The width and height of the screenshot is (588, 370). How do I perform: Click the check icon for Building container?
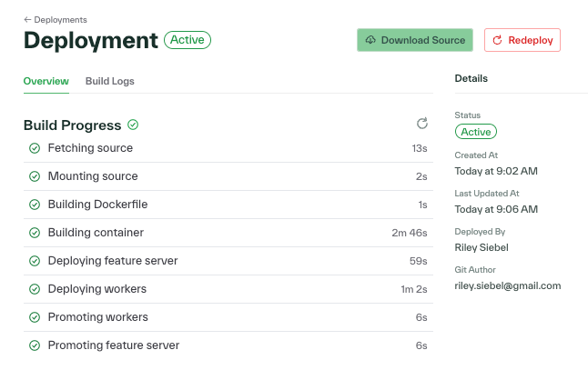click(x=35, y=233)
